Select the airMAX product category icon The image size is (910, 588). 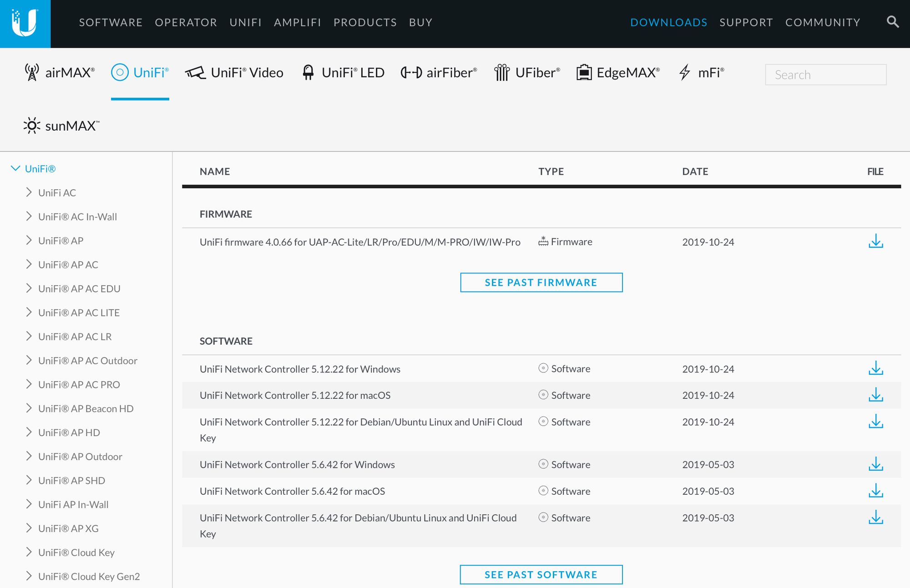(32, 73)
